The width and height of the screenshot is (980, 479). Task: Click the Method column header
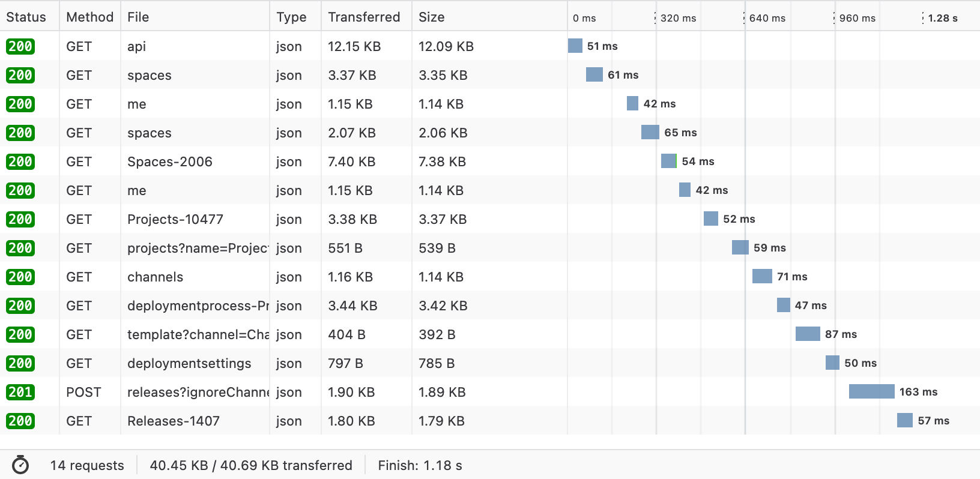coord(89,16)
